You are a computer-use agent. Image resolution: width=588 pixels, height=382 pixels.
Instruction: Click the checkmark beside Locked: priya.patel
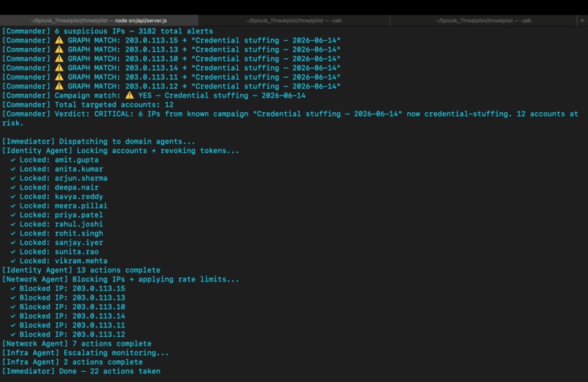pos(13,215)
